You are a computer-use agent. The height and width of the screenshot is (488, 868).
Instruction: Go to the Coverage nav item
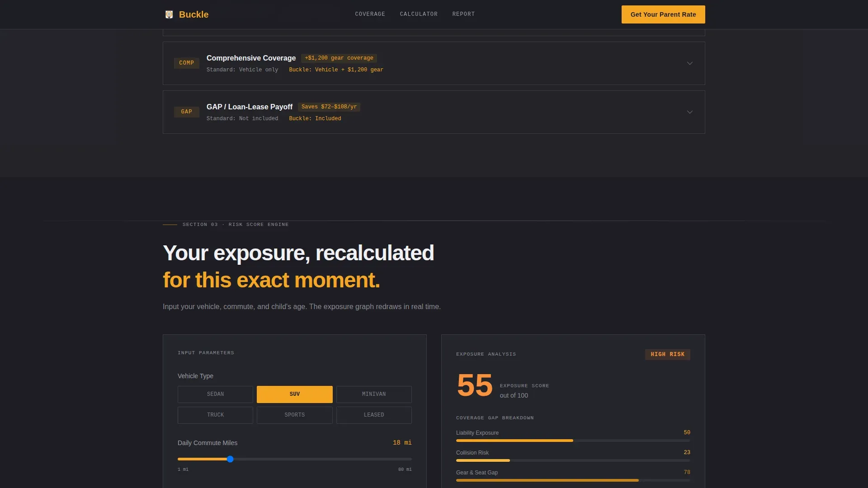[x=370, y=14]
